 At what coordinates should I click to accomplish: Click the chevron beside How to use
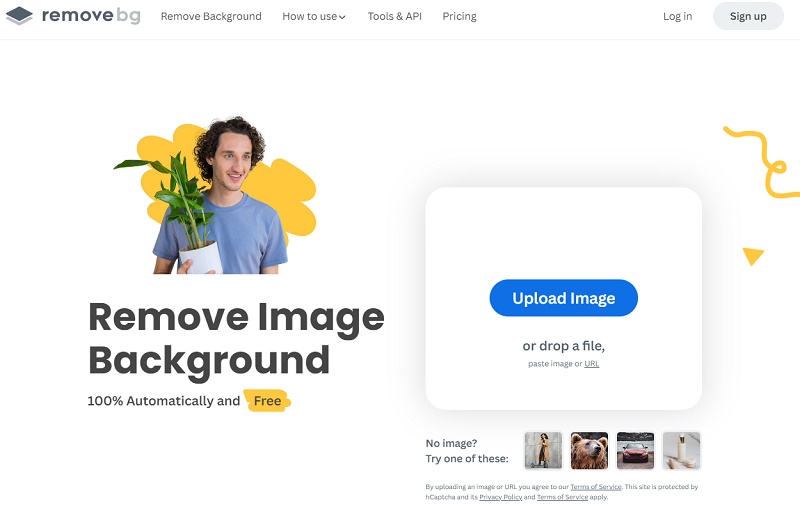tap(342, 17)
